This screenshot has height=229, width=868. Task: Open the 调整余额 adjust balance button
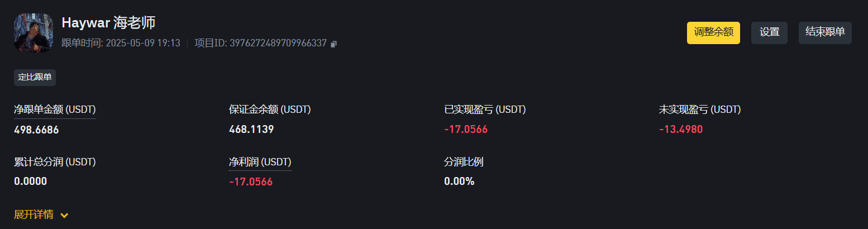[x=713, y=32]
